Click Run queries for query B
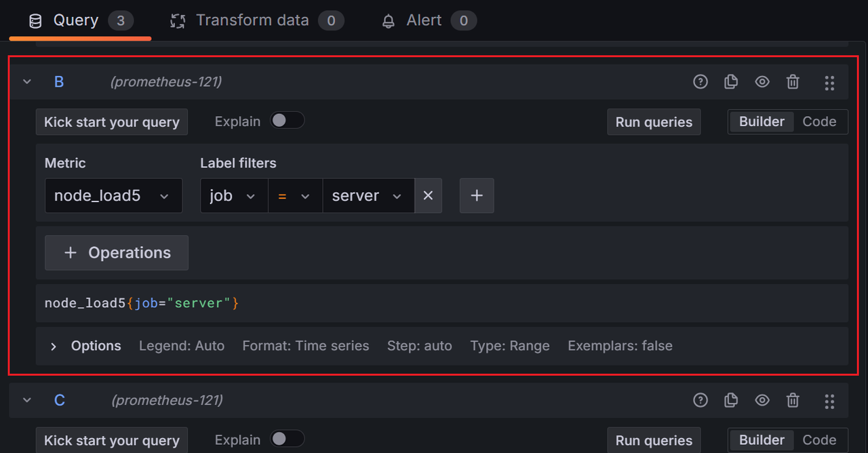The height and width of the screenshot is (453, 868). click(x=653, y=122)
